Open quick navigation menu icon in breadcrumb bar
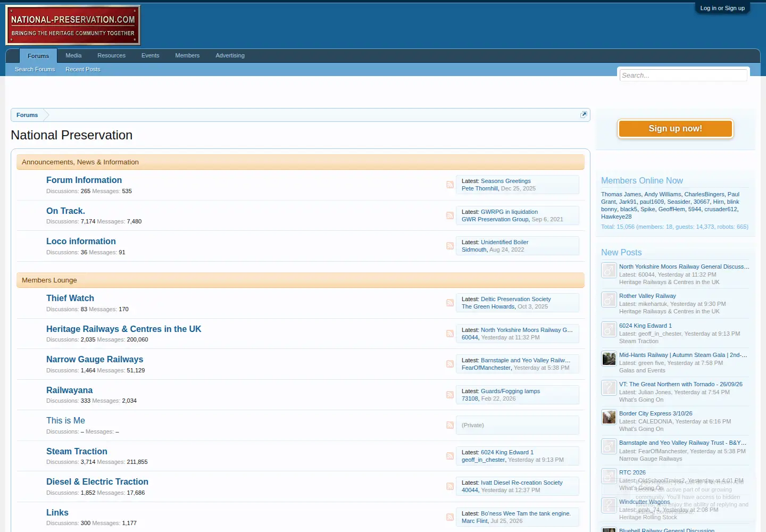The width and height of the screenshot is (766, 532). [584, 114]
